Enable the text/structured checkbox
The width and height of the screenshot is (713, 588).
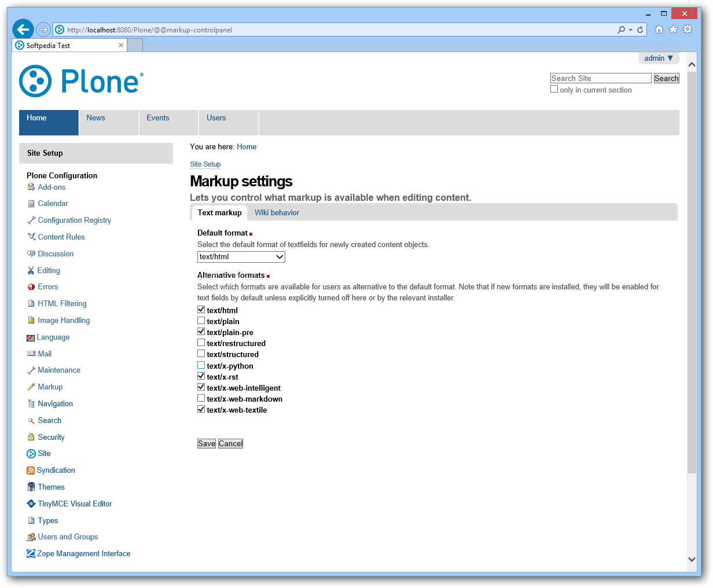(201, 354)
